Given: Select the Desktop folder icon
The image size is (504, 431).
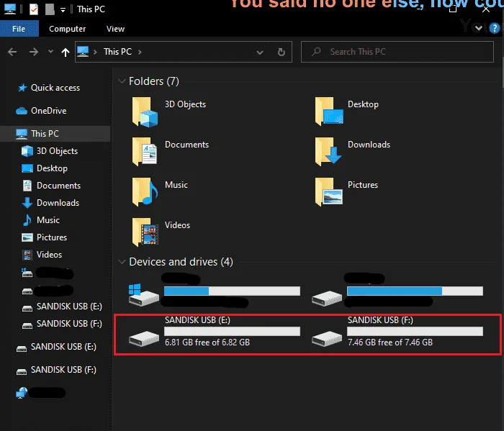Looking at the screenshot, I should click(328, 112).
